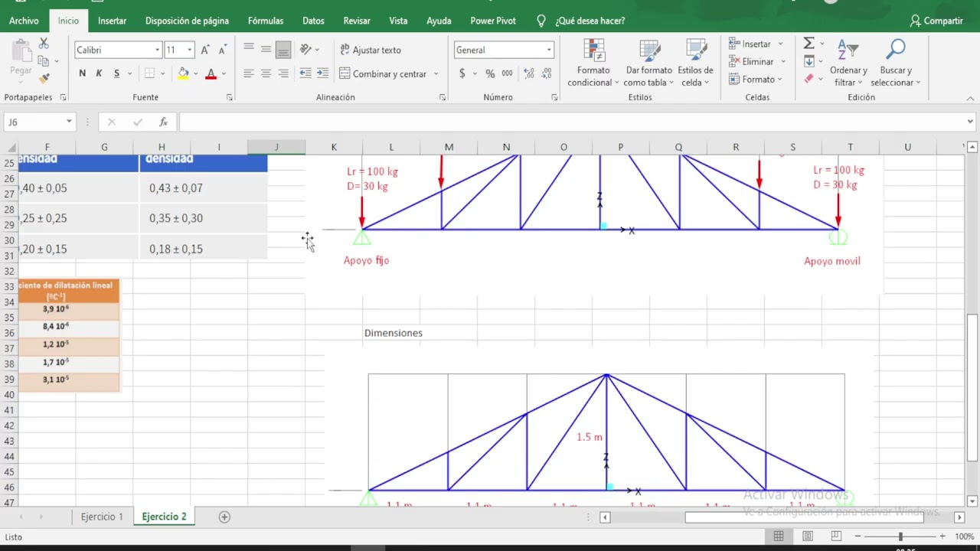Open the Fórmulas ribbon tab
The width and height of the screenshot is (980, 551).
tap(266, 21)
